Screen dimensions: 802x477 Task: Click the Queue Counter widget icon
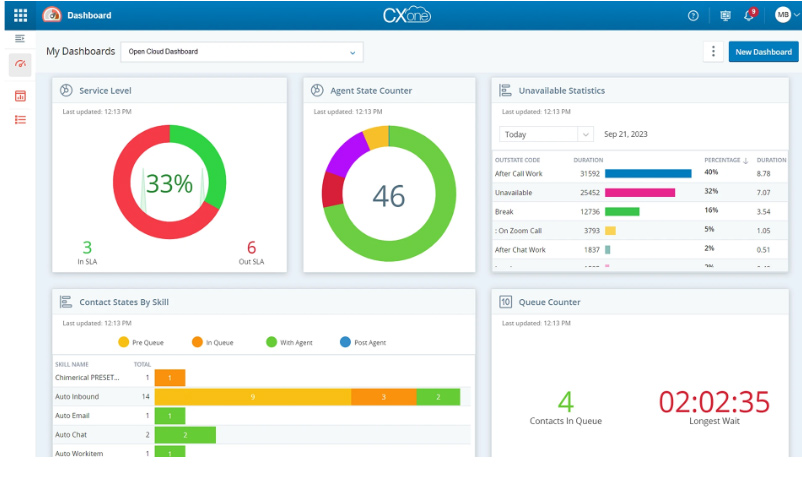pyautogui.click(x=505, y=302)
